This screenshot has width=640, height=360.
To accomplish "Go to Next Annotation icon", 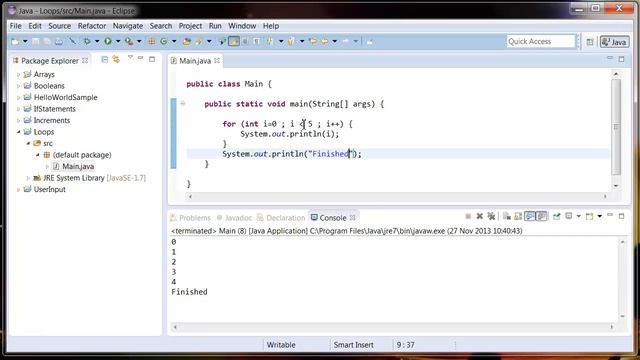I will coord(269,41).
